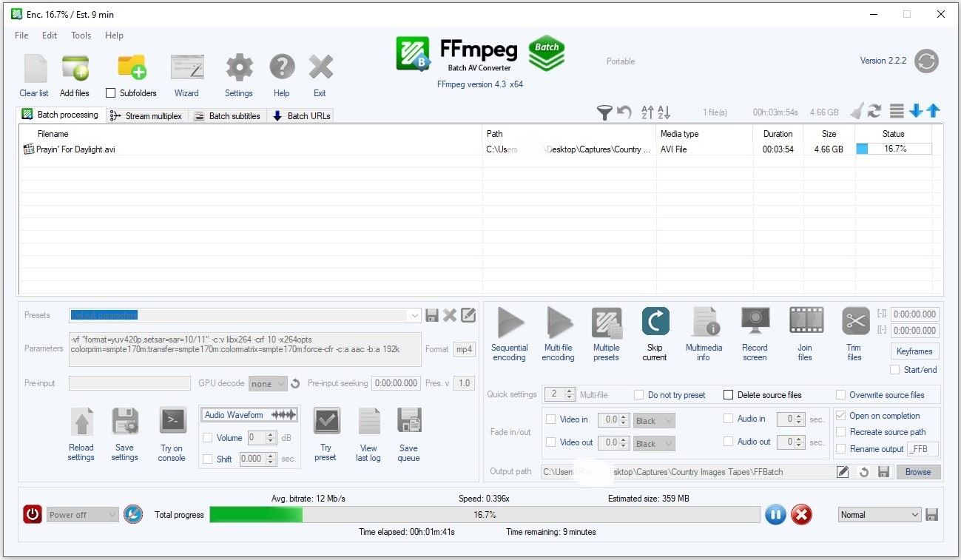Start Multi-file encoding
The height and width of the screenshot is (560, 961).
pyautogui.click(x=559, y=323)
